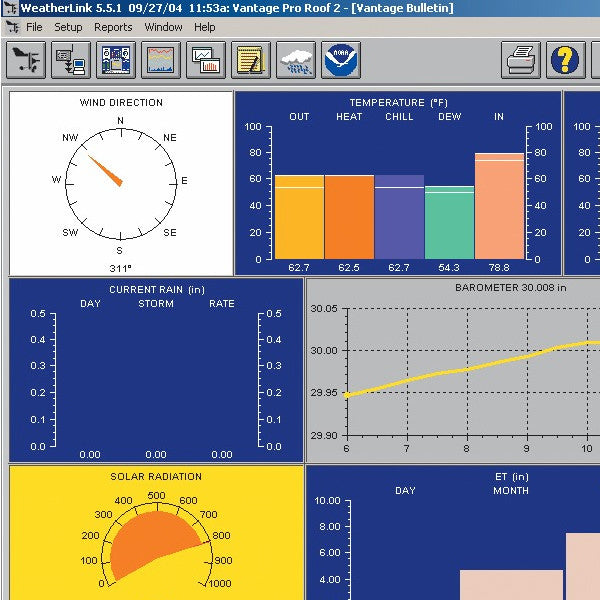This screenshot has height=600, width=600.
Task: Click the 311° wind direction reading
Action: (120, 268)
